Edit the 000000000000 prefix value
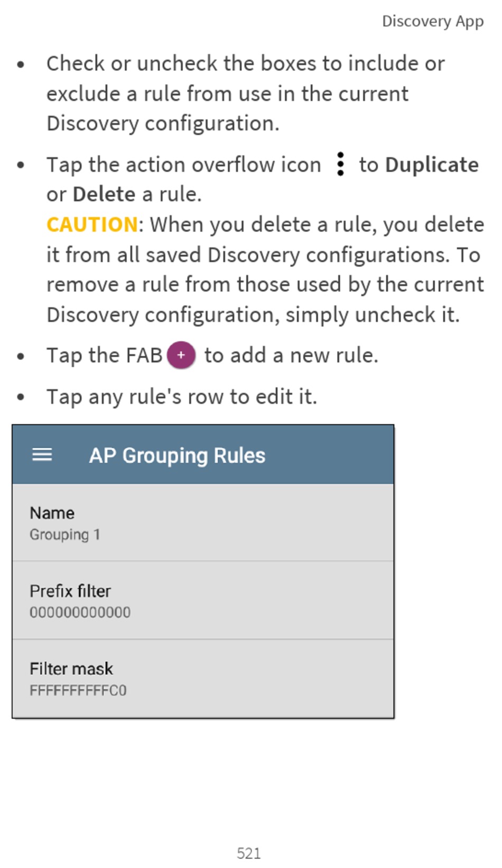The image size is (502, 868). 80,612
